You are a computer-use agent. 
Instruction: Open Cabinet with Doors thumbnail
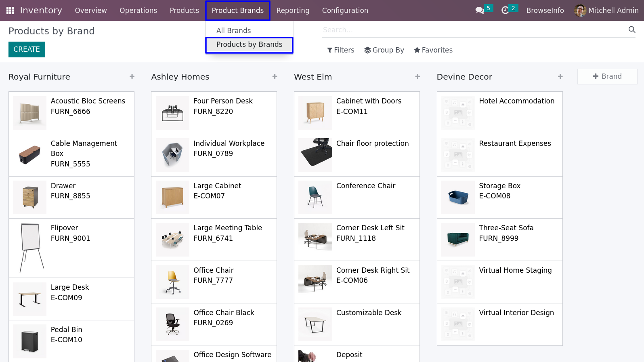315,113
